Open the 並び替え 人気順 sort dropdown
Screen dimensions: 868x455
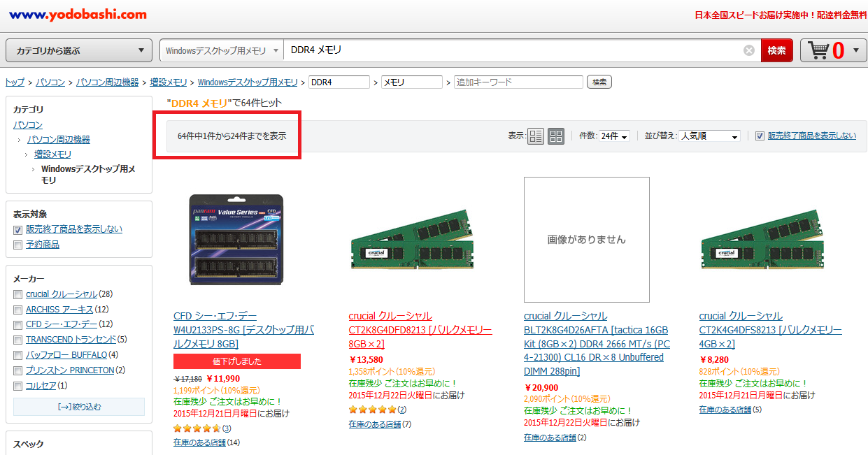pyautogui.click(x=710, y=136)
